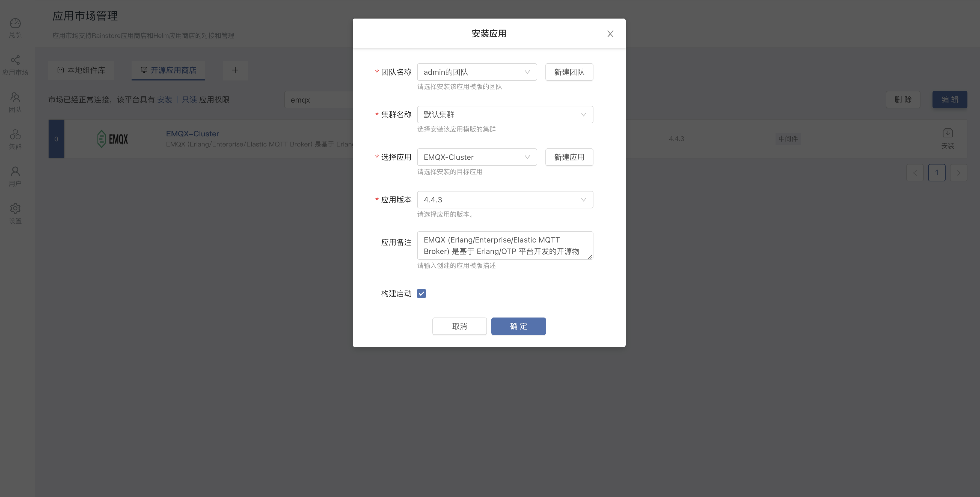
Task: Expand the 选择应用 dropdown
Action: [x=477, y=157]
